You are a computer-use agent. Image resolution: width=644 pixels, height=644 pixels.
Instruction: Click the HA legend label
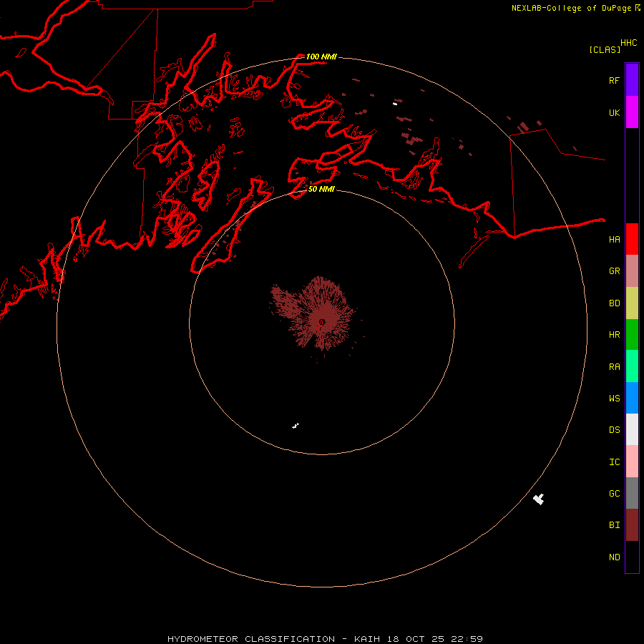pos(614,239)
